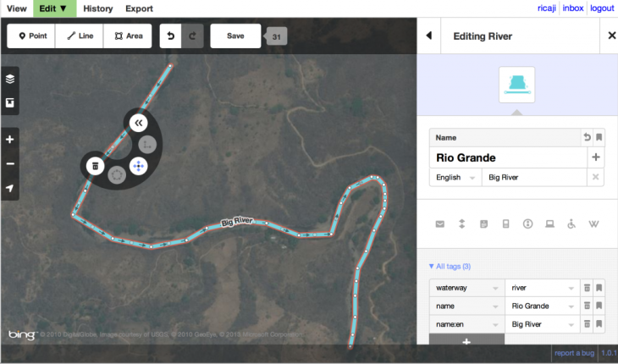Add the fax field icon
The width and height of the screenshot is (618, 364).
pyautogui.click(x=483, y=224)
